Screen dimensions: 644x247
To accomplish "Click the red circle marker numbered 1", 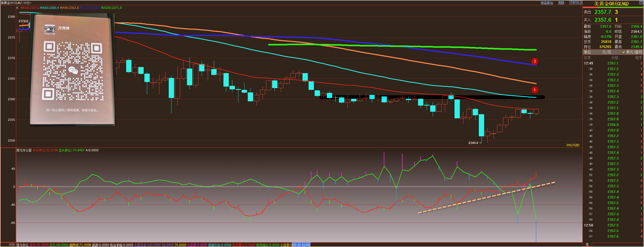I will (x=535, y=90).
